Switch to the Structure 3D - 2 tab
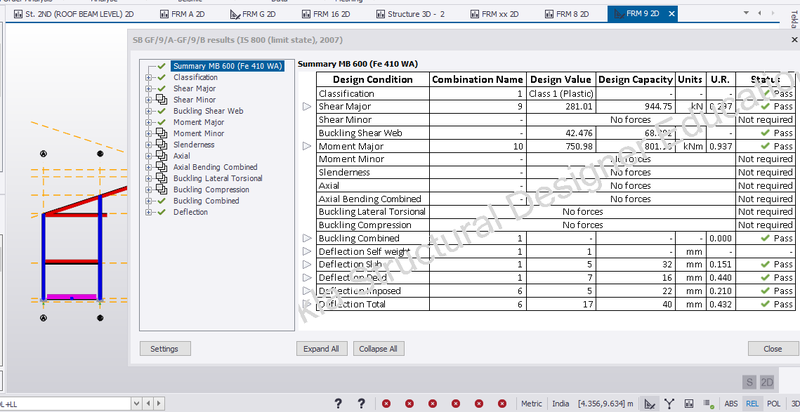Viewport: 800px width, 412px height. (x=410, y=14)
